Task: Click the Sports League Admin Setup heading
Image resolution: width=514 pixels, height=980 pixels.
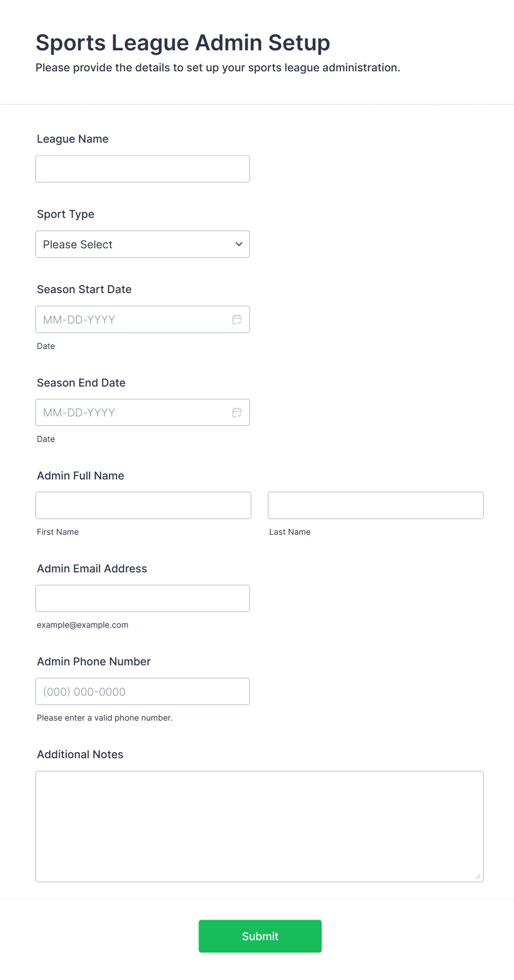Action: (x=182, y=43)
